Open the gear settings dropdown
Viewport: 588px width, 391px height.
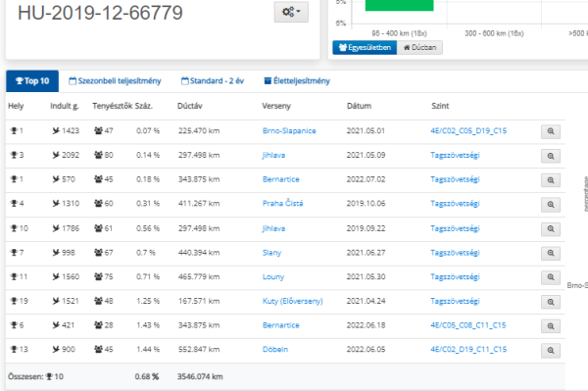[291, 12]
